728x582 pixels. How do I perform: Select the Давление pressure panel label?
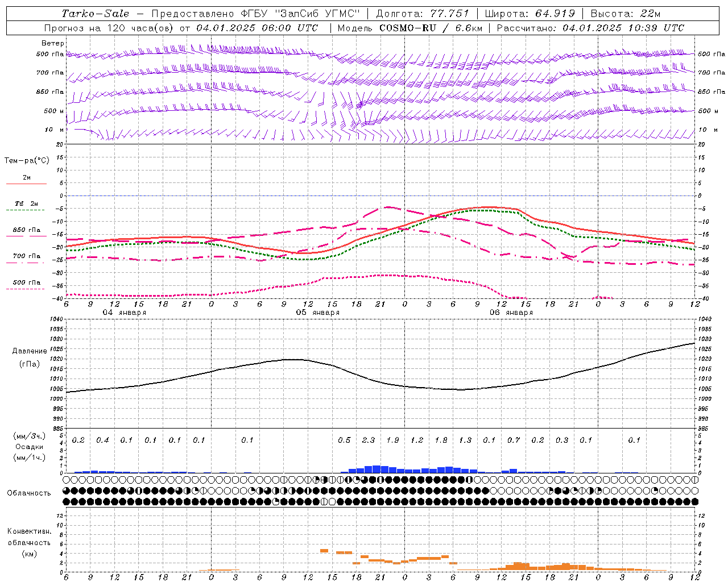pos(30,351)
